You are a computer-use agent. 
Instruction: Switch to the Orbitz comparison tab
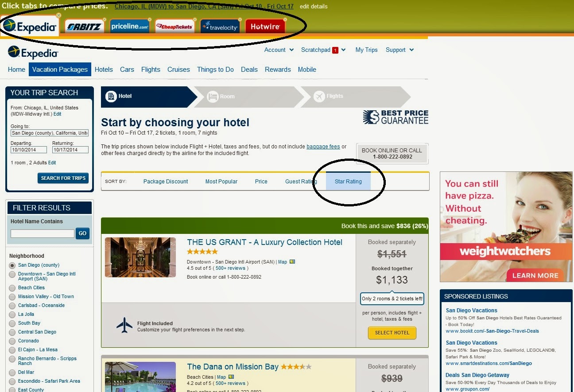[85, 27]
